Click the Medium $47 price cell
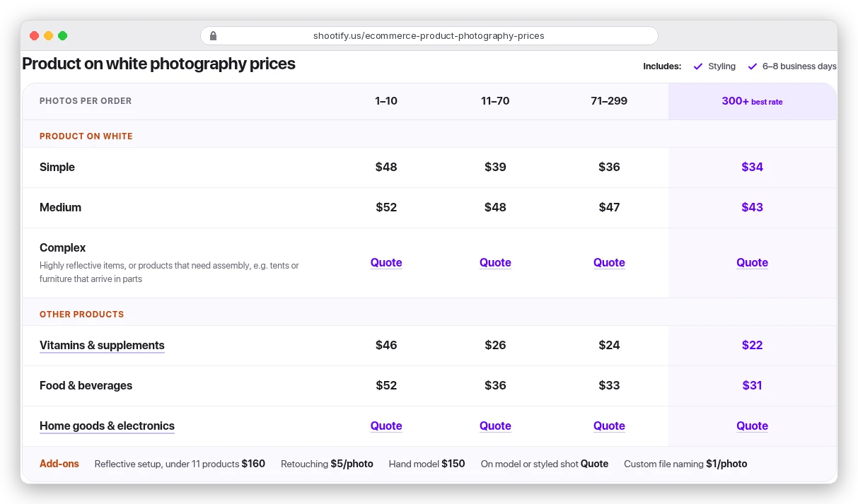Screen dimensions: 858x504 point(609,207)
